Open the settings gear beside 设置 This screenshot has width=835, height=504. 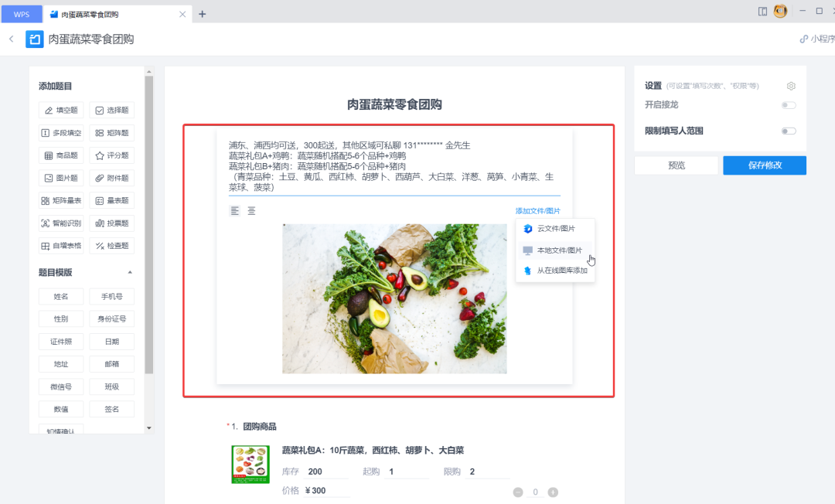[790, 86]
